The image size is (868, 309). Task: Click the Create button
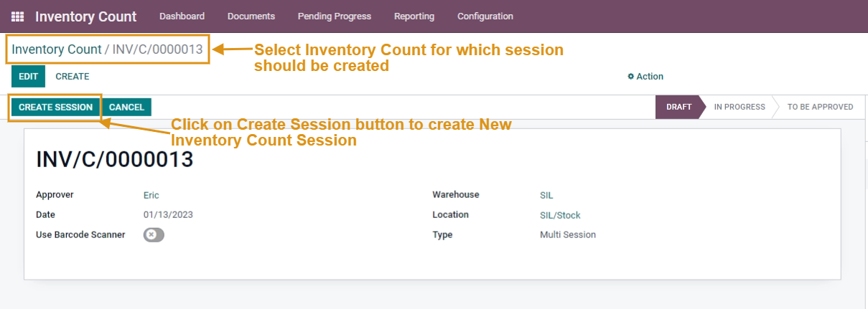tap(73, 77)
